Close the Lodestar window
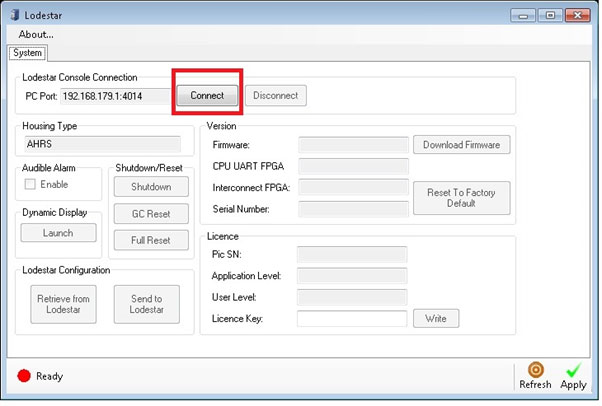This screenshot has height=406, width=602. pyautogui.click(x=577, y=15)
